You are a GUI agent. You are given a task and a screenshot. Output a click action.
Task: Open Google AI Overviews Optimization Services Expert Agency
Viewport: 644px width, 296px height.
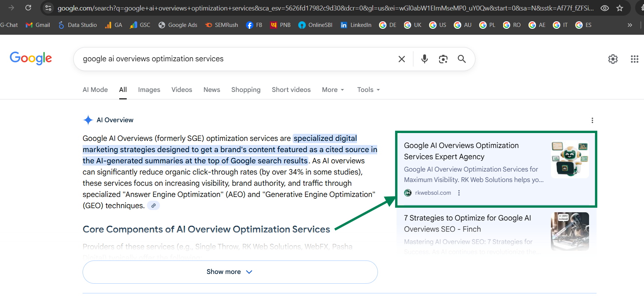tap(461, 151)
